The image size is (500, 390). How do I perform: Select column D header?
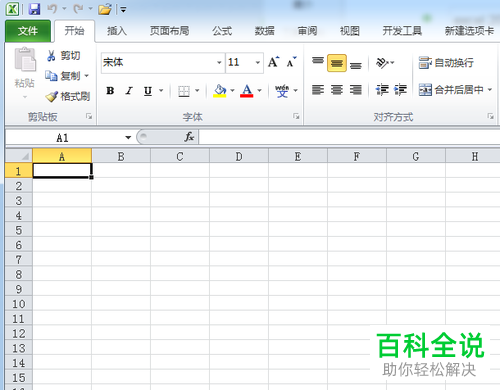(x=239, y=156)
